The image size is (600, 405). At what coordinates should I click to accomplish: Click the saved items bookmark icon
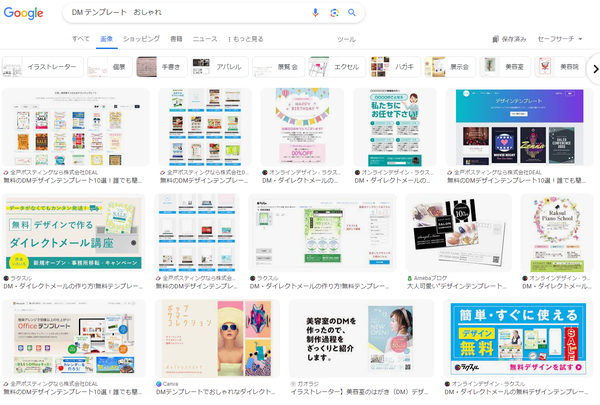(x=496, y=39)
